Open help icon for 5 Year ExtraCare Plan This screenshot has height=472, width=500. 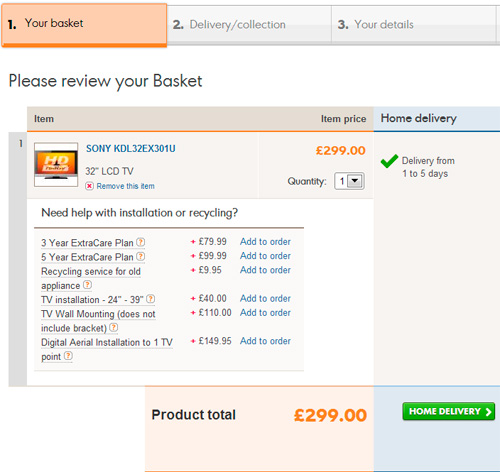(x=141, y=256)
